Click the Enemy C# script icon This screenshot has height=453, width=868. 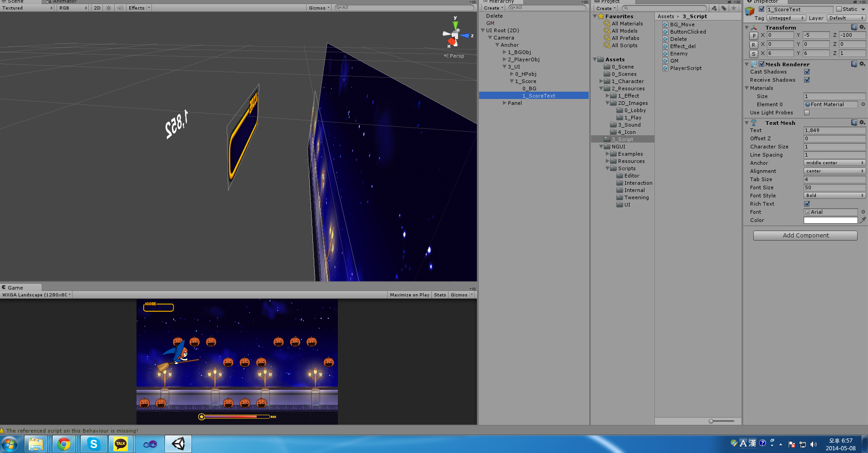(x=665, y=54)
